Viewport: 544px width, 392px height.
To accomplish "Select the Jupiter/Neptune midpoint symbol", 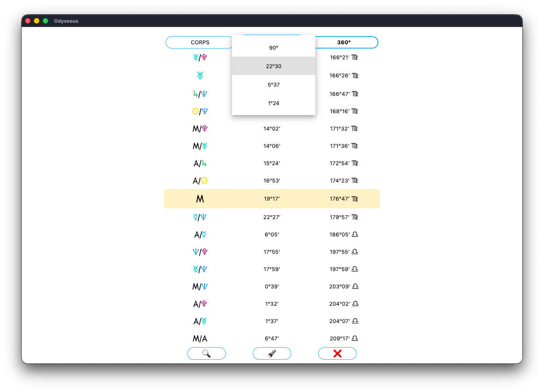I will (x=200, y=94).
